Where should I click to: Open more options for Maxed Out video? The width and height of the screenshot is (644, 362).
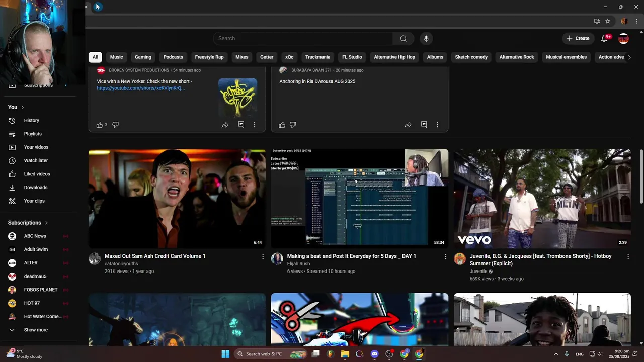(263, 257)
